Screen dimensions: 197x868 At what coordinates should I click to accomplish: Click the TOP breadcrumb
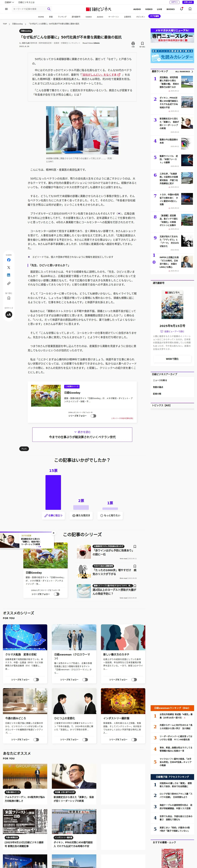tap(5, 24)
